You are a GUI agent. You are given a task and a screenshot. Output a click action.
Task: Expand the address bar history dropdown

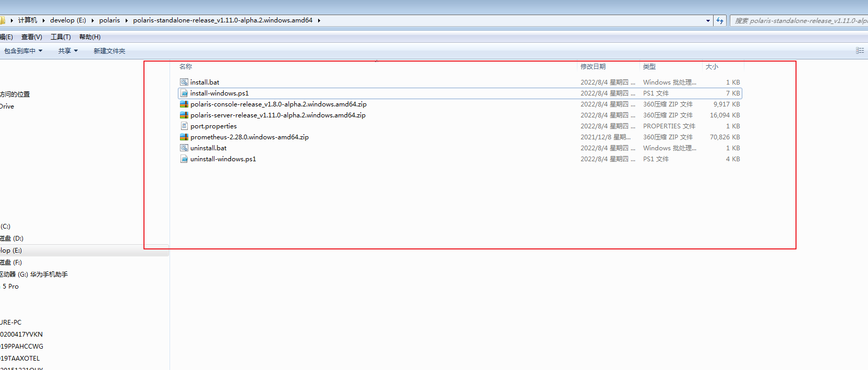click(708, 21)
